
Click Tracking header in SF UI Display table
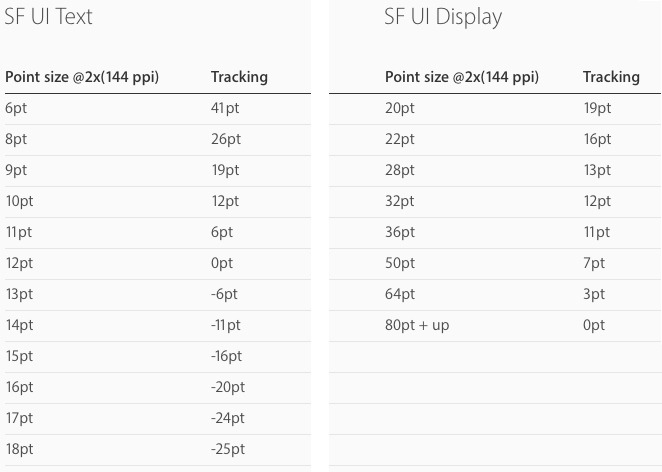611,77
